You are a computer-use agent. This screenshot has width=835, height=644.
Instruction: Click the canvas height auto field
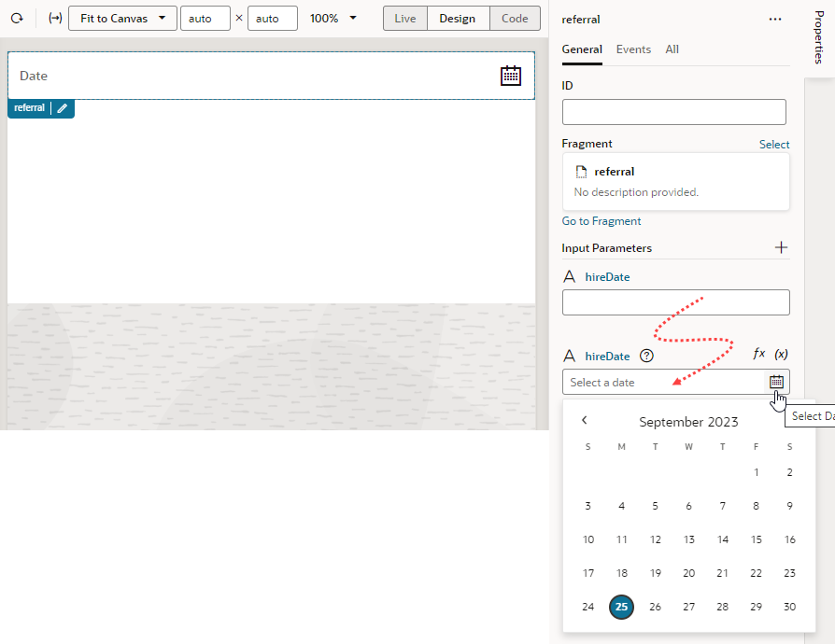pyautogui.click(x=272, y=18)
